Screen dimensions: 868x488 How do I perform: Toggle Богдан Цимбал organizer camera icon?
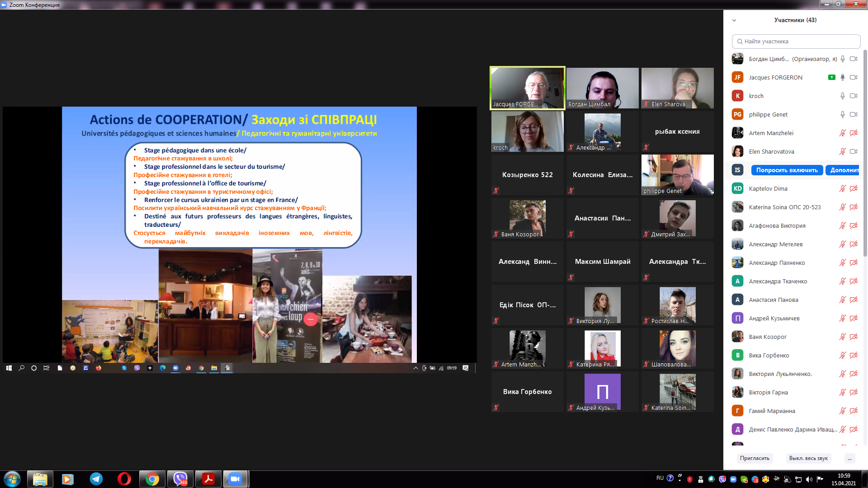[x=854, y=59]
